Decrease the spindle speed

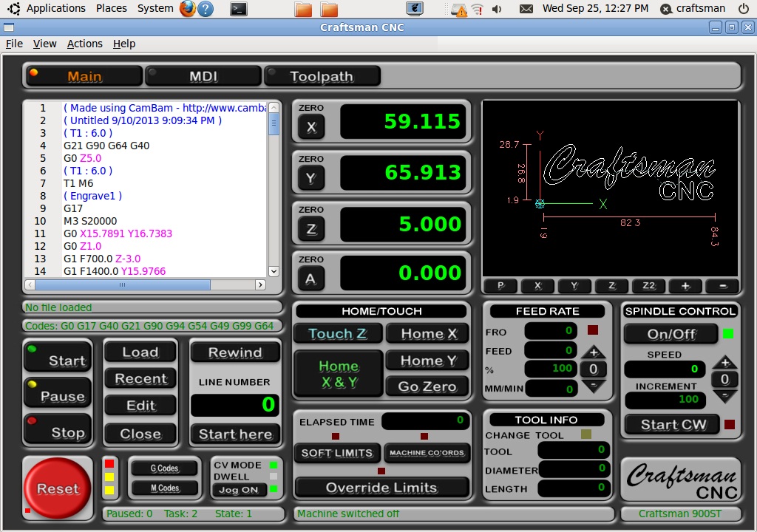pos(724,396)
